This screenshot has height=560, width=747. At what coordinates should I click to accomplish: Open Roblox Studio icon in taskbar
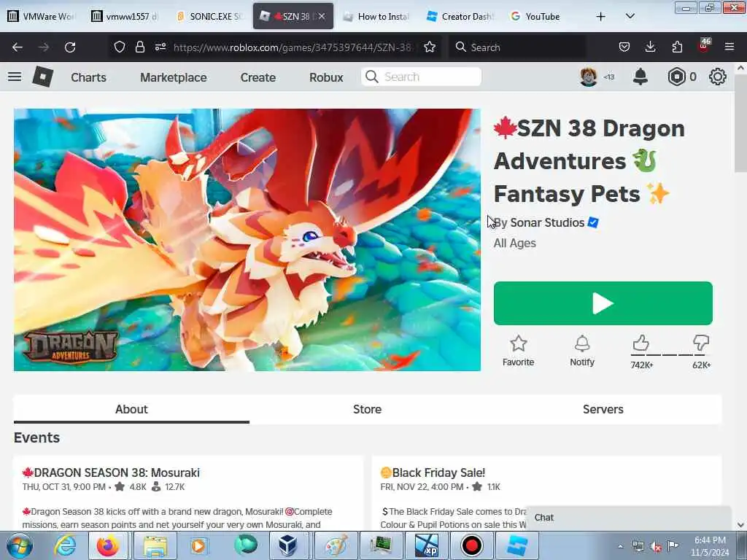[516, 545]
